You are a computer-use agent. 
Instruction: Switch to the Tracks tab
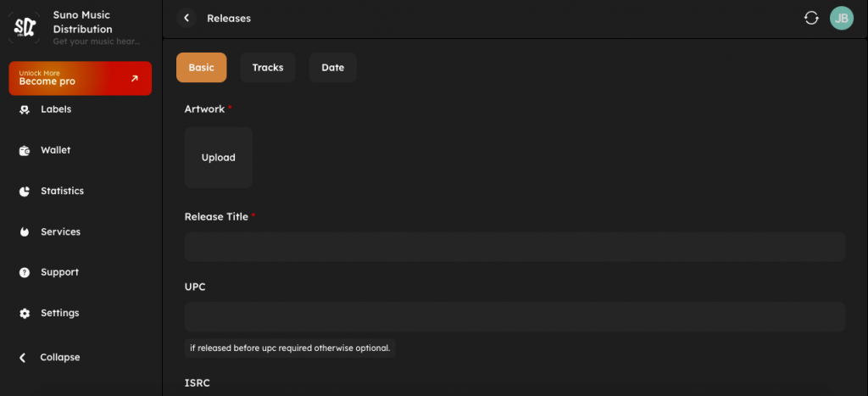point(268,68)
